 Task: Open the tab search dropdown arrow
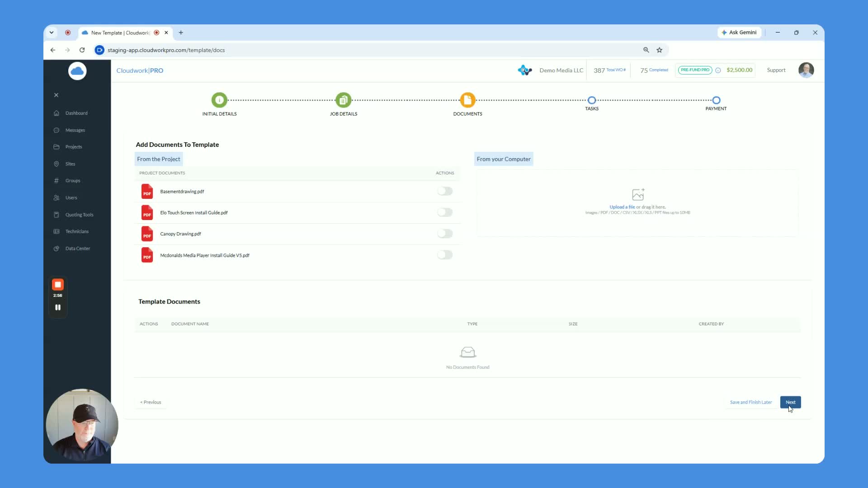click(x=52, y=33)
